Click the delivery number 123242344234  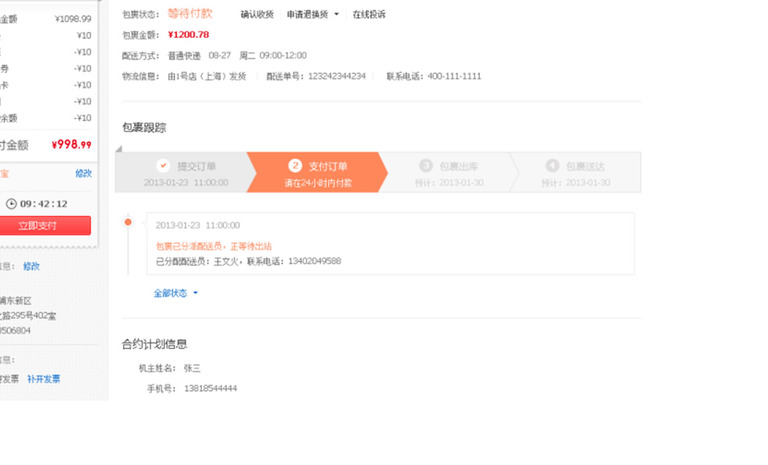pyautogui.click(x=337, y=76)
